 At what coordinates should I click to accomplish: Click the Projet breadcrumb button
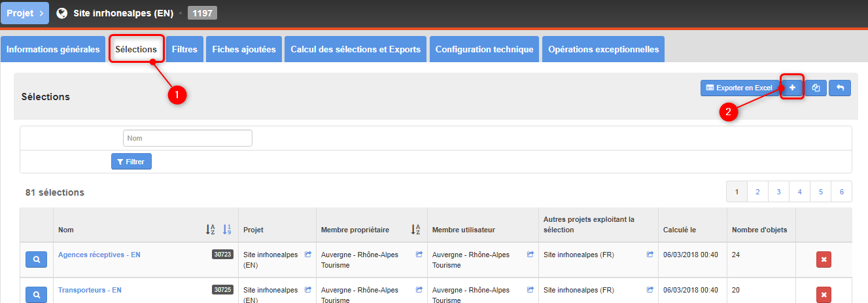pyautogui.click(x=24, y=13)
